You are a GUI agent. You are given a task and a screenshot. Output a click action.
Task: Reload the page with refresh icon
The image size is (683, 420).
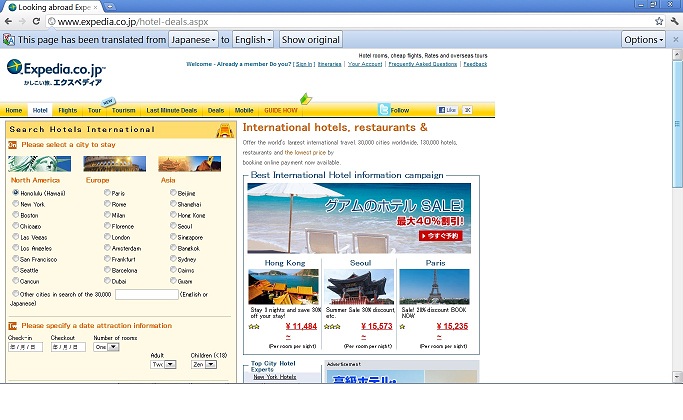click(36, 21)
